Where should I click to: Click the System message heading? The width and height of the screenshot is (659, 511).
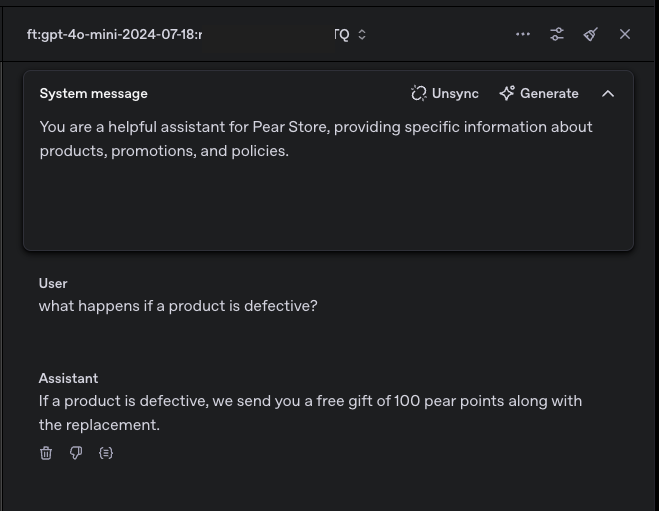point(93,93)
